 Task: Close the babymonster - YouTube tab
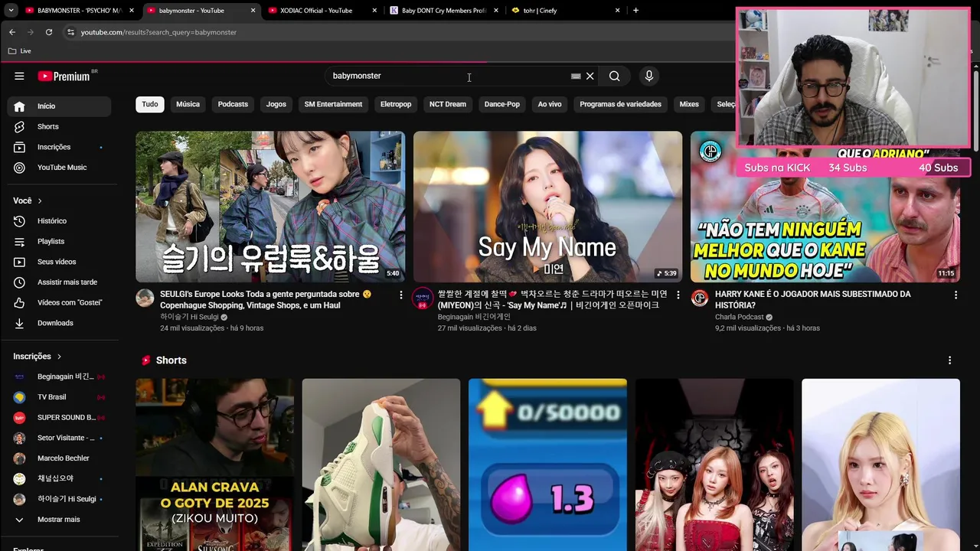tap(253, 10)
